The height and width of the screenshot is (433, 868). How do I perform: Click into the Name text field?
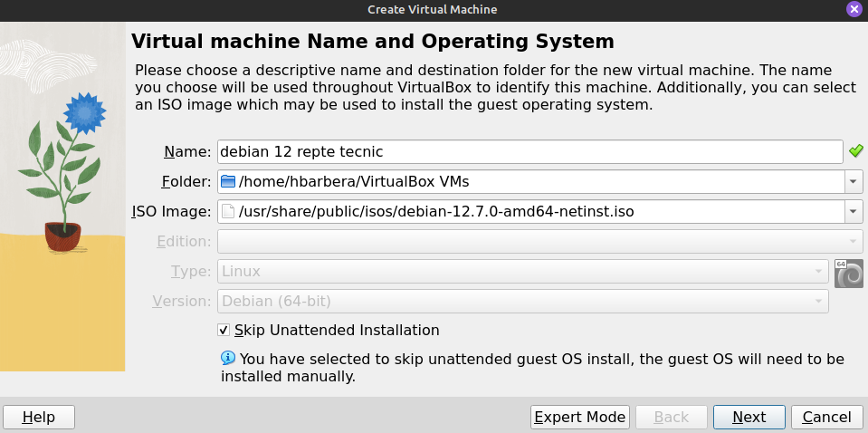[x=529, y=151]
